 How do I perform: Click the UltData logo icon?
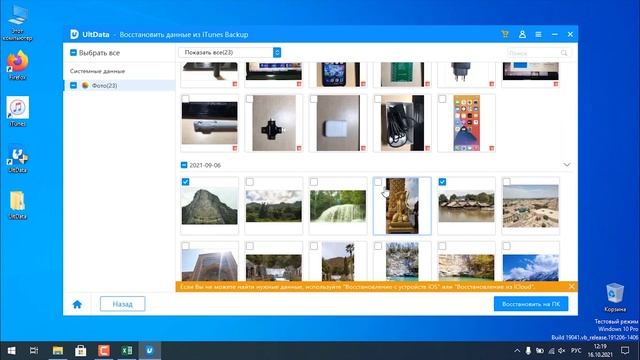[x=74, y=34]
